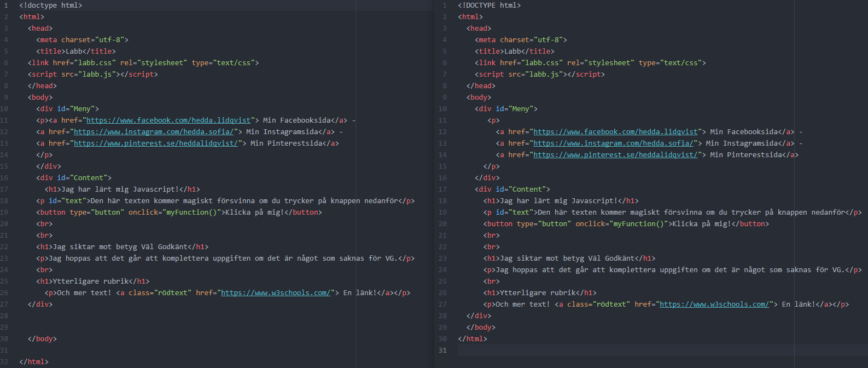
Task: Click "Ytterligare rubrik" heading in right pane
Action: click(538, 293)
